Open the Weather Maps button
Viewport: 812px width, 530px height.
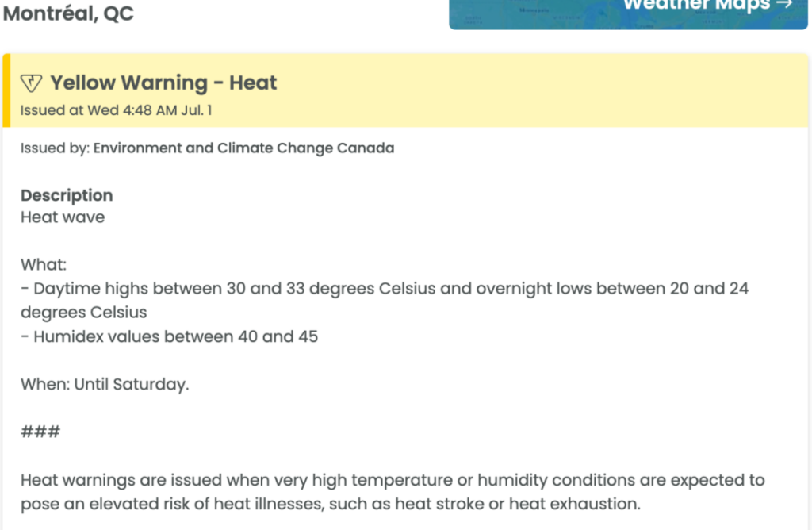pyautogui.click(x=628, y=14)
